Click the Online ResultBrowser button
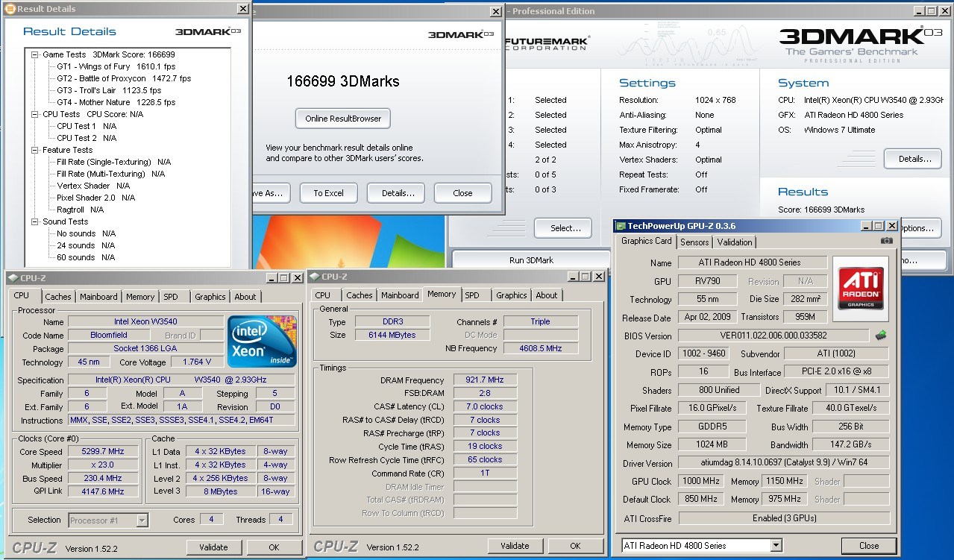 click(x=343, y=119)
